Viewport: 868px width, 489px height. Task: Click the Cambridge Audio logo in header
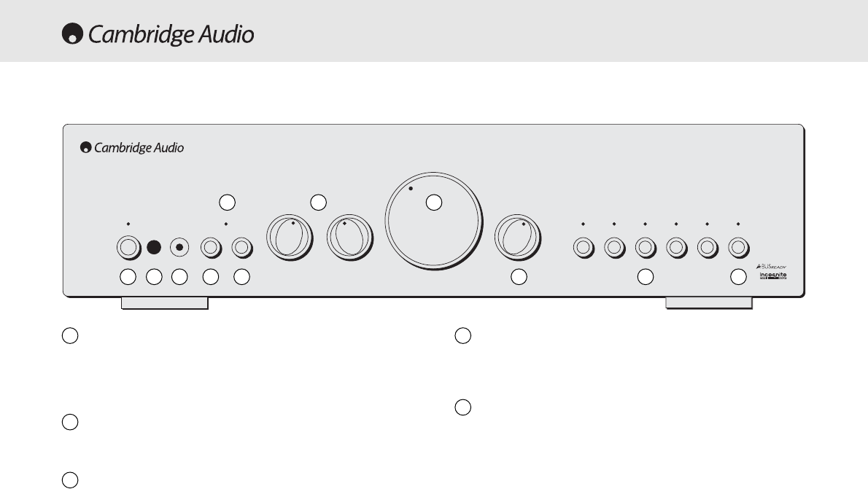158,34
